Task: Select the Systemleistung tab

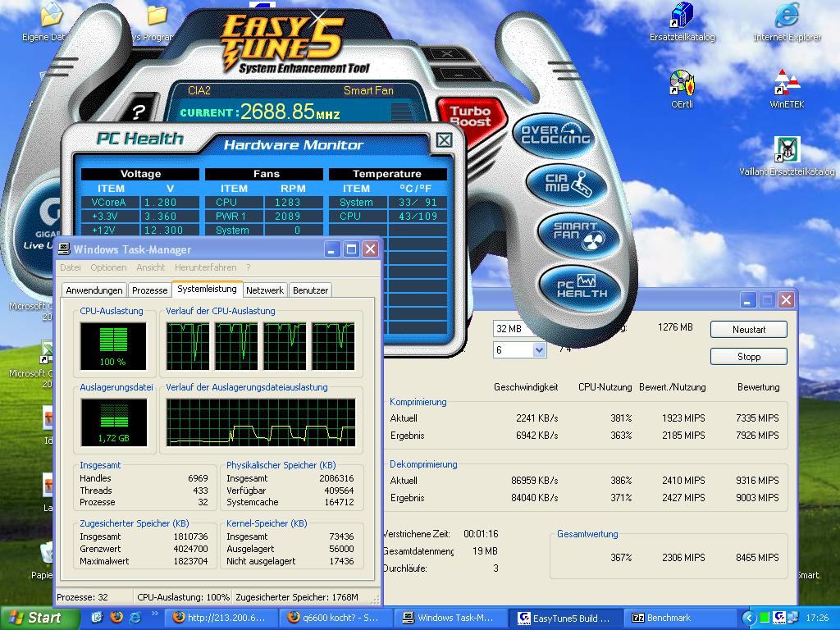Action: click(207, 289)
